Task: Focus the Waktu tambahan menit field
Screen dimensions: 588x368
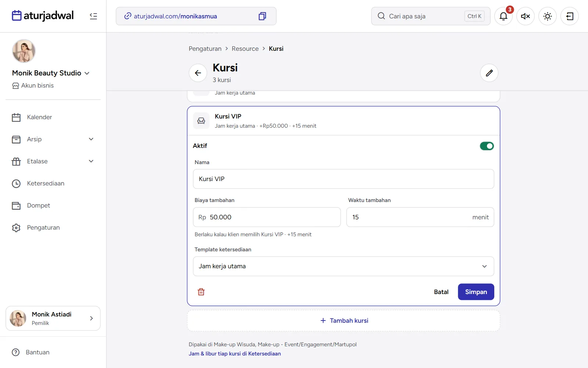Action: point(420,217)
